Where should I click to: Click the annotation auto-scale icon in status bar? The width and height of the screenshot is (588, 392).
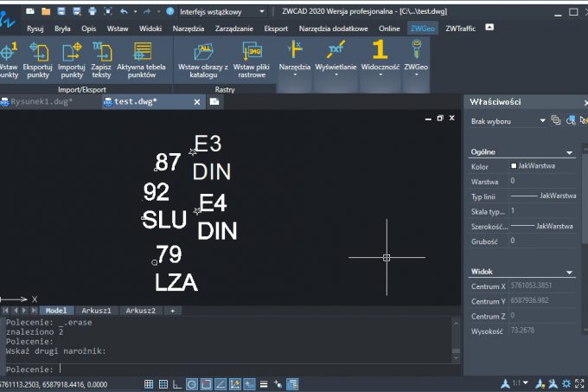[553, 383]
